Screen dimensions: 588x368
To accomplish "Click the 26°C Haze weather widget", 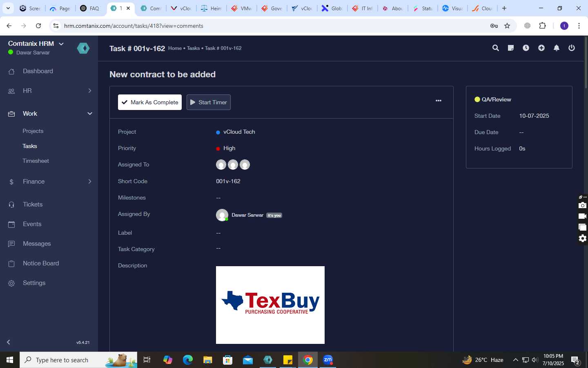I will click(x=483, y=360).
